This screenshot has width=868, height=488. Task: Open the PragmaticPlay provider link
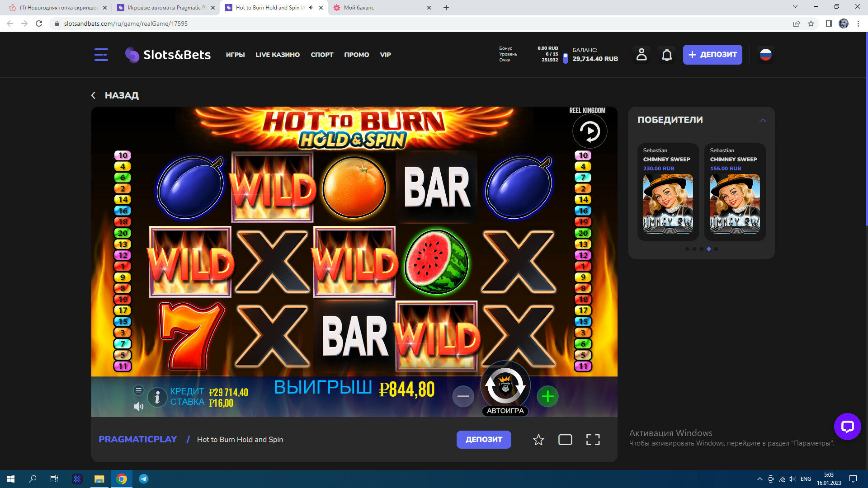pos(137,439)
